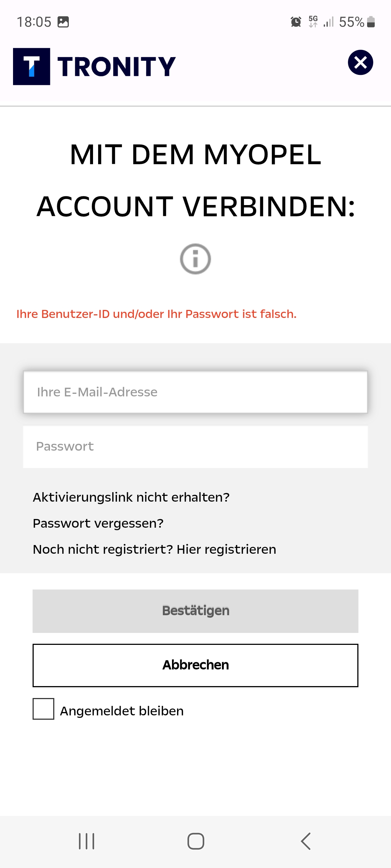Focus the Passwort input field
Image resolution: width=391 pixels, height=868 pixels.
click(x=195, y=447)
